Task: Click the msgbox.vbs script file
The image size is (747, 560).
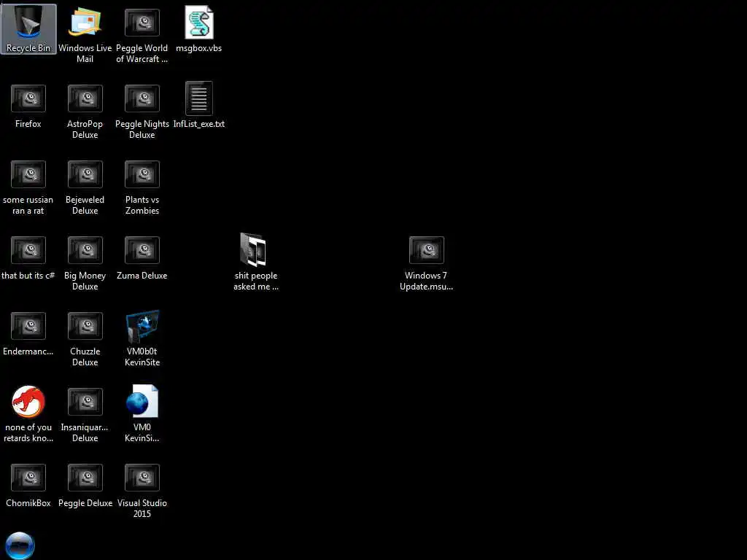Action: (x=198, y=28)
